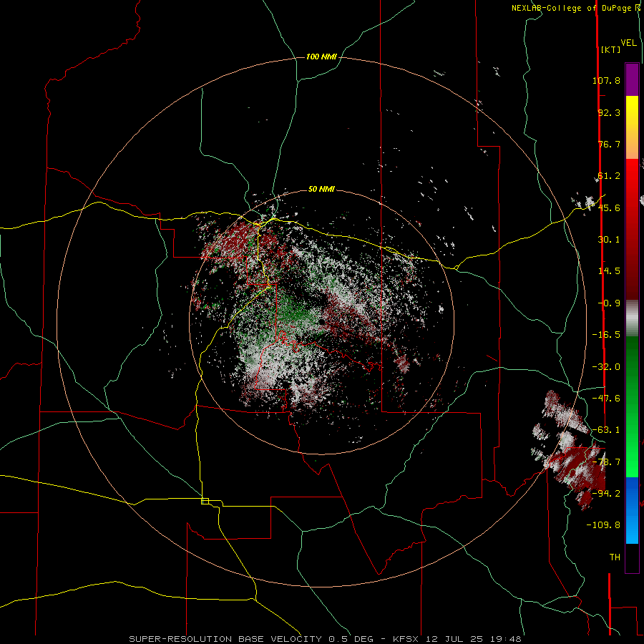
Task: Click the blue segment of the color bar
Action: (632, 510)
